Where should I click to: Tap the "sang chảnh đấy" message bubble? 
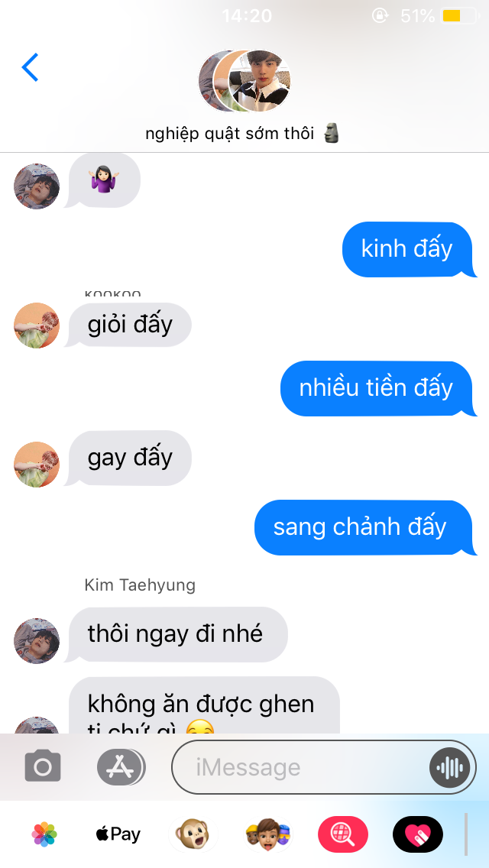pos(365,527)
